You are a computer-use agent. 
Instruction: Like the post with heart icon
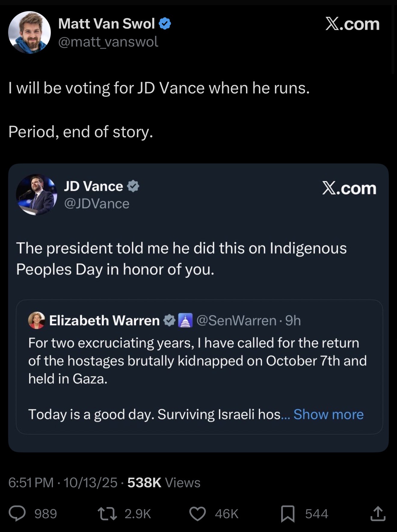point(198,513)
